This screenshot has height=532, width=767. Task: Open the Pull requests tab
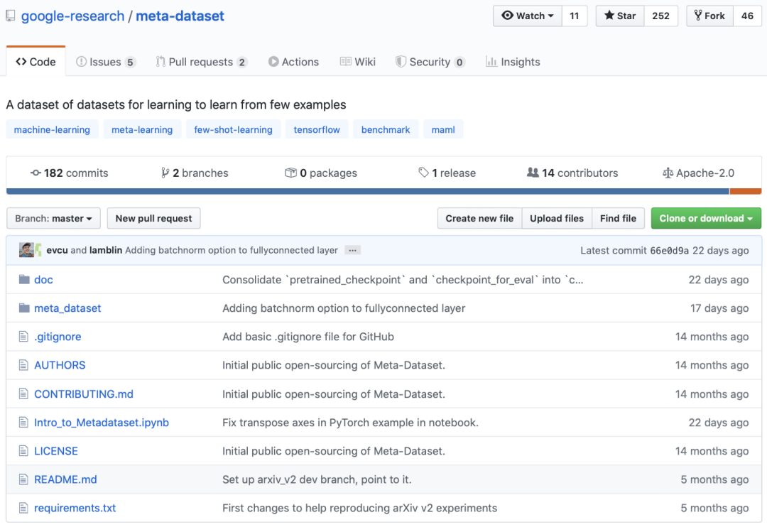[201, 62]
